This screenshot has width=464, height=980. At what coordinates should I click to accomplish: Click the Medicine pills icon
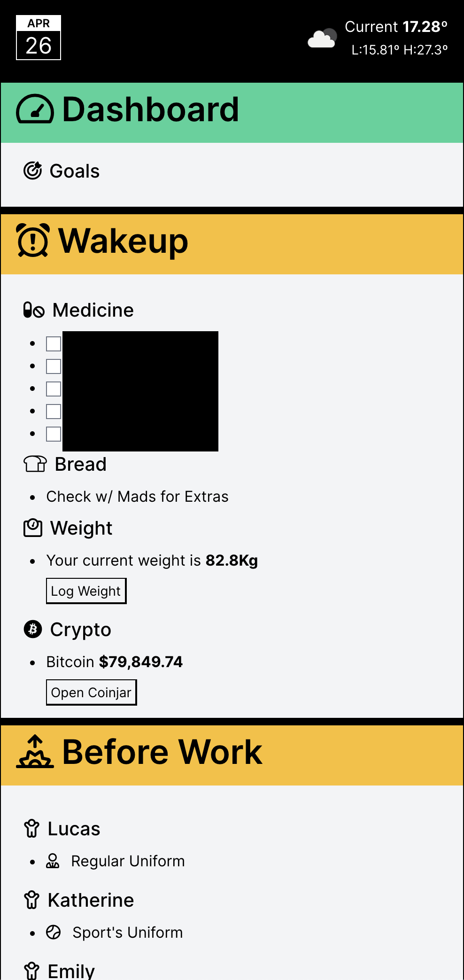tap(34, 310)
